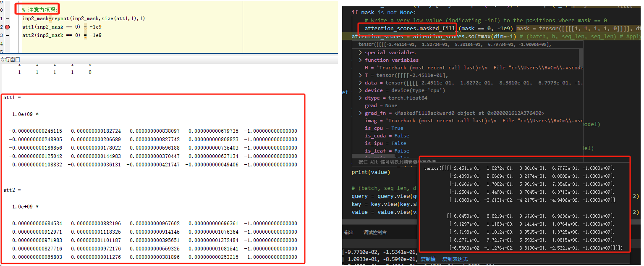Click the att2(inp2_mask == 0) code line
The height and width of the screenshot is (266, 644).
(x=62, y=35)
